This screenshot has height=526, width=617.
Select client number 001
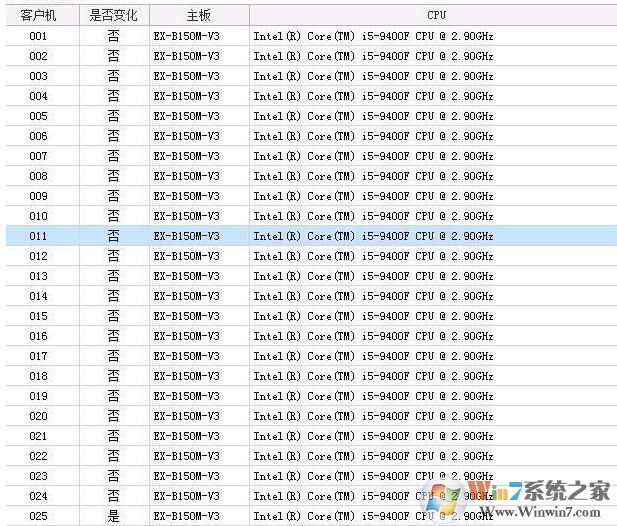click(x=38, y=36)
